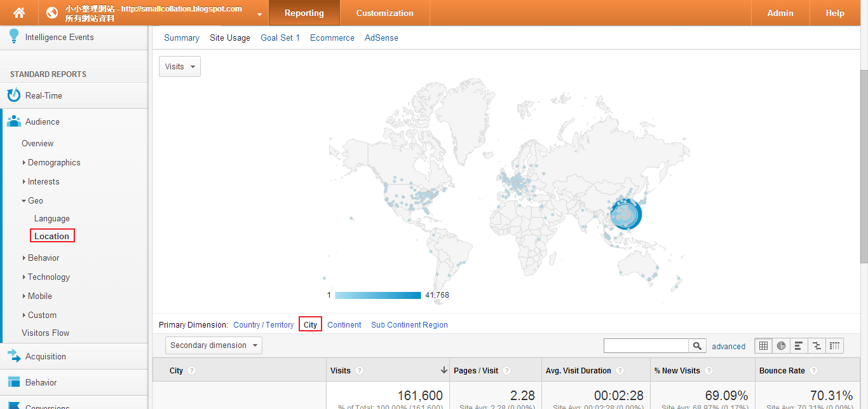Open the Site Usage tab
This screenshot has width=868, height=409.
(230, 38)
